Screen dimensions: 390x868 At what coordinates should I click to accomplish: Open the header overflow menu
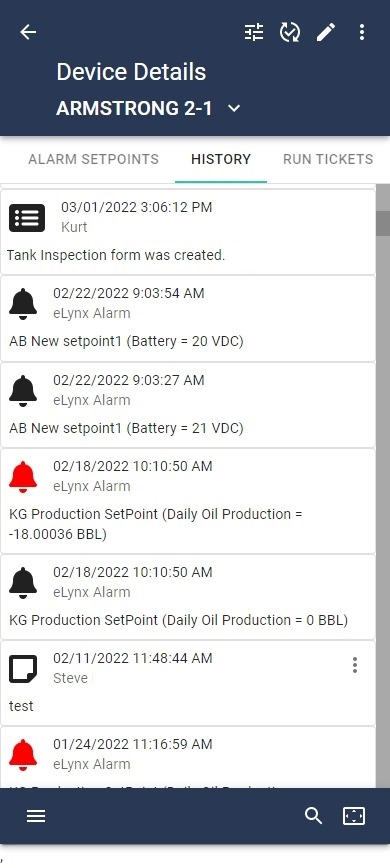(362, 32)
